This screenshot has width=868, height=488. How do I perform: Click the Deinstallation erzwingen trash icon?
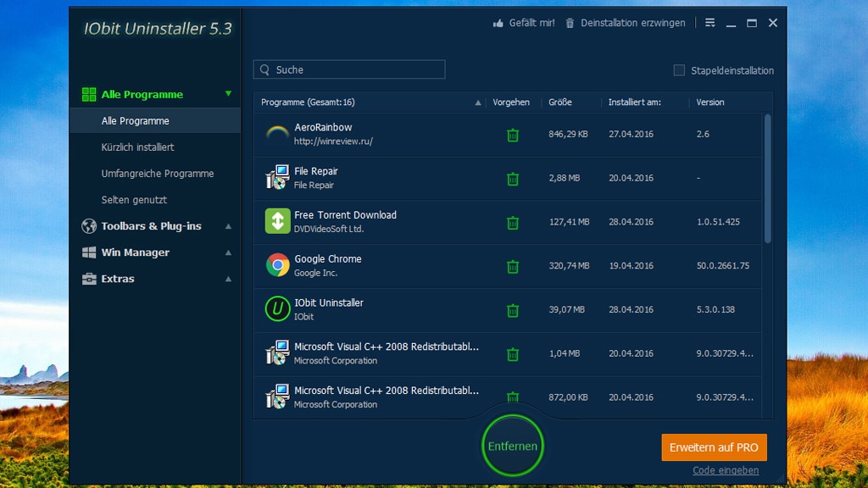[x=570, y=23]
